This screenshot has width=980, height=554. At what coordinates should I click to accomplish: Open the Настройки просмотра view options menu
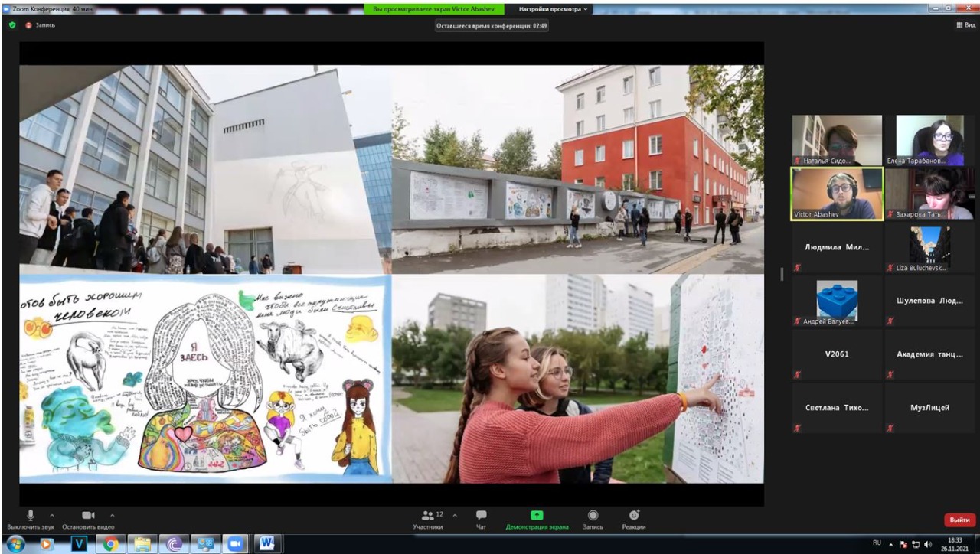[554, 9]
